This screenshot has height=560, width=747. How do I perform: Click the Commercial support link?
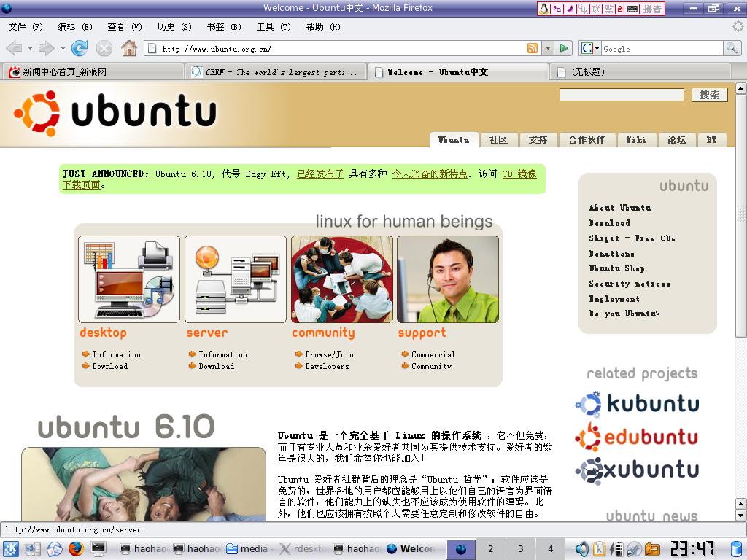(x=433, y=354)
